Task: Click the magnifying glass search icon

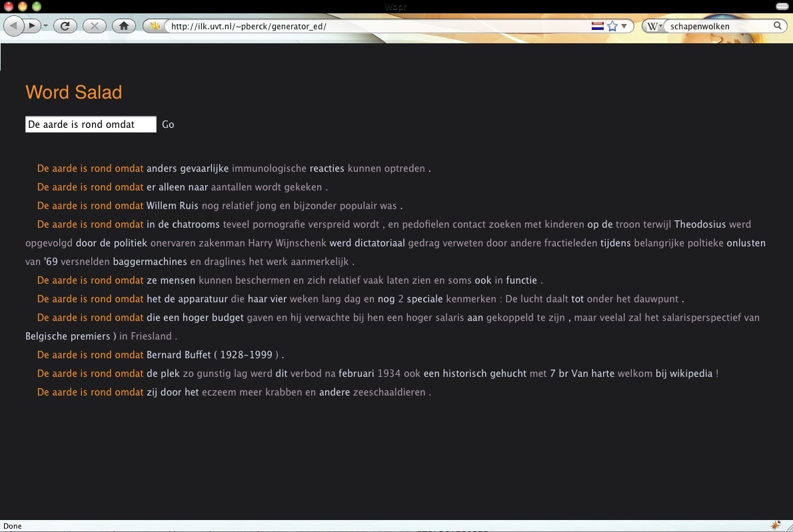Action: tap(778, 26)
